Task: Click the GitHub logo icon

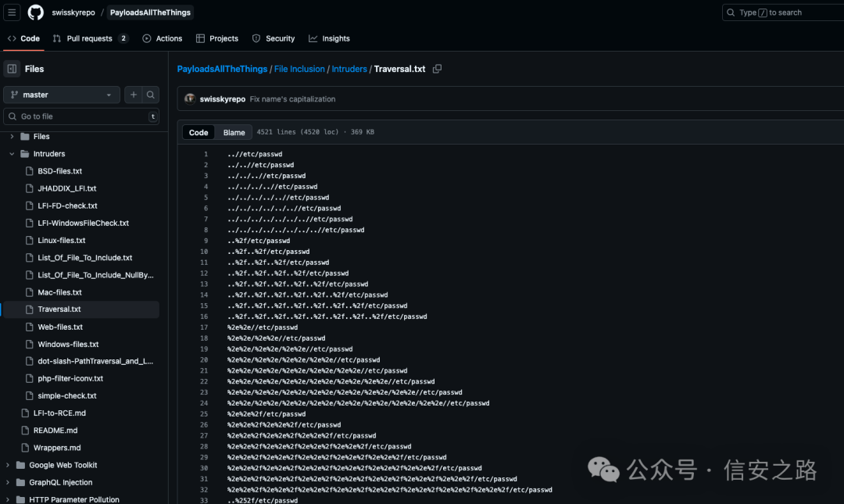Action: tap(36, 13)
